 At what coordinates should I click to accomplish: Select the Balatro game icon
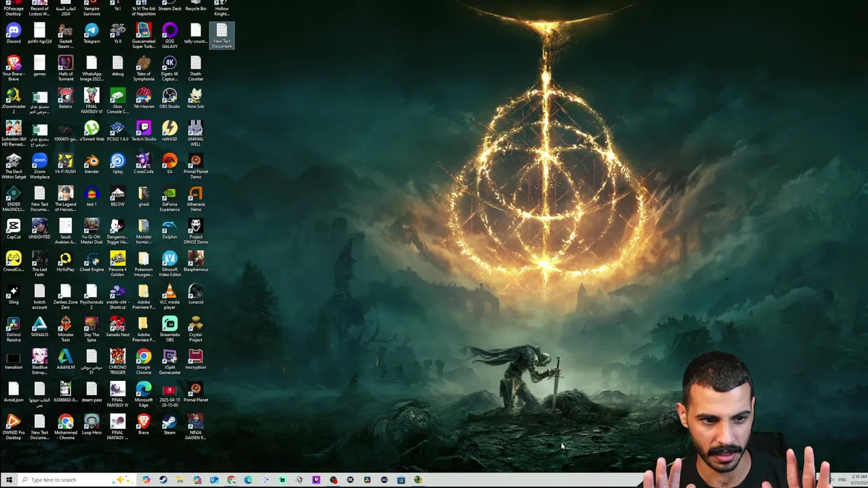coord(65,98)
